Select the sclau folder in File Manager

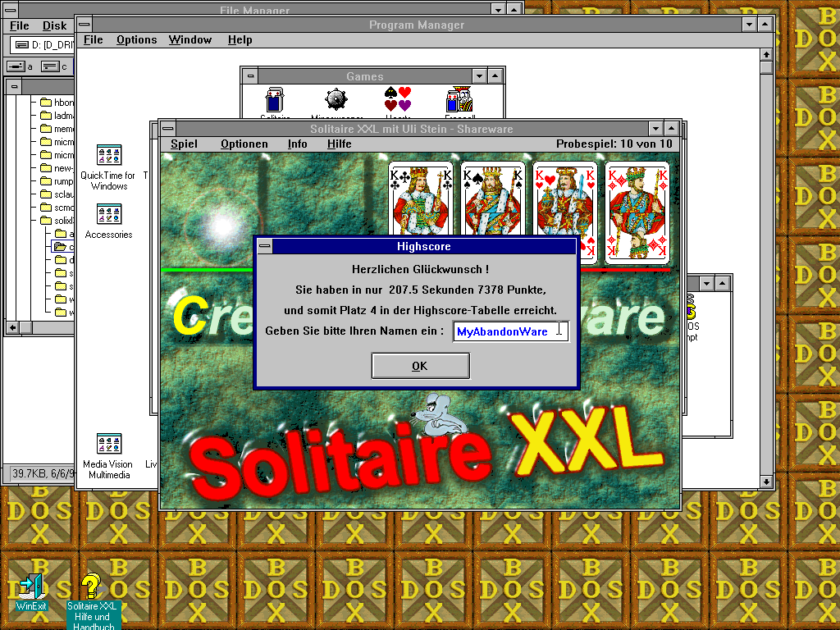(x=57, y=194)
